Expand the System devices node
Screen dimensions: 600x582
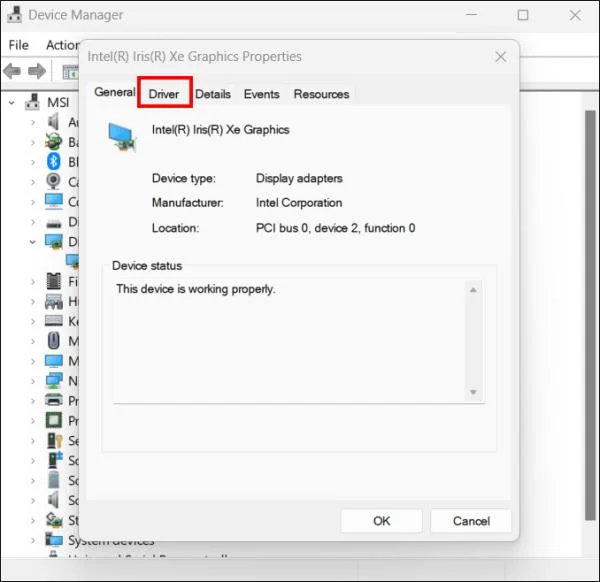[x=33, y=540]
